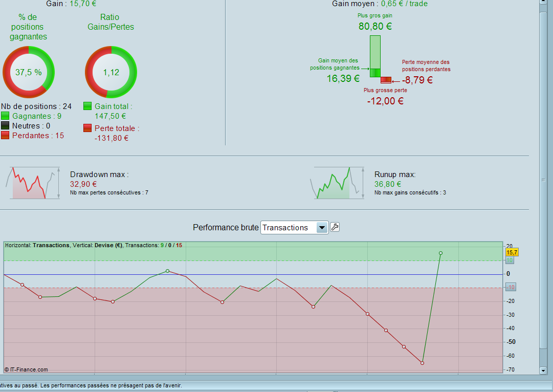Click the lowest equity curve point near -65

(422, 363)
